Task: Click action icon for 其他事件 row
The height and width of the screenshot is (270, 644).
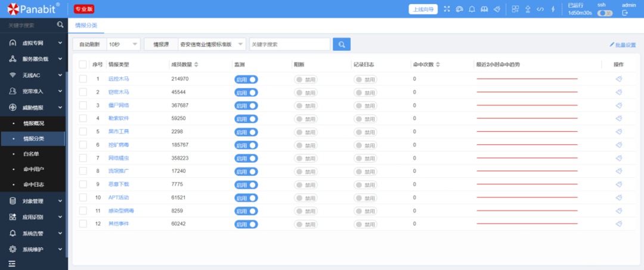Action: click(x=619, y=224)
